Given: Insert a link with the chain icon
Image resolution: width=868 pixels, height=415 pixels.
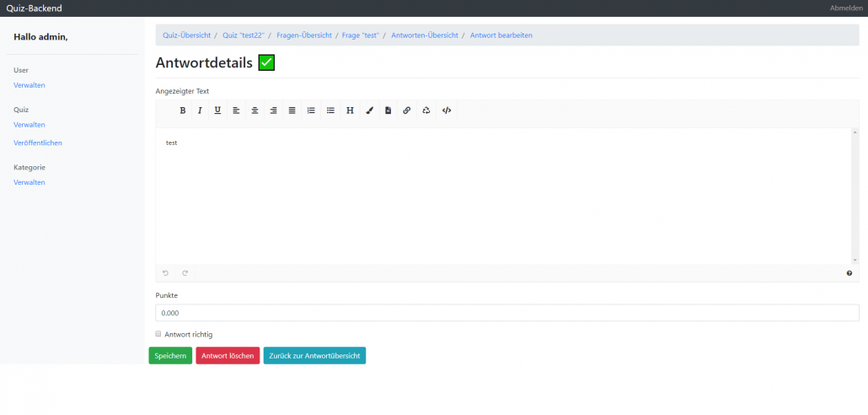Looking at the screenshot, I should coord(406,110).
